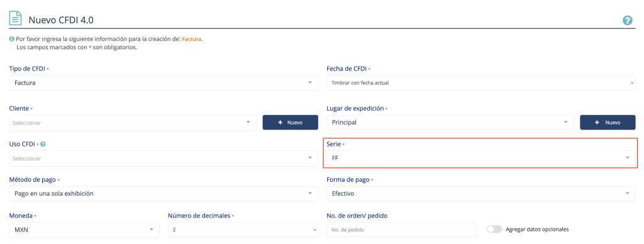The height and width of the screenshot is (244, 644).
Task: Click the orange Factura text
Action: (191, 40)
